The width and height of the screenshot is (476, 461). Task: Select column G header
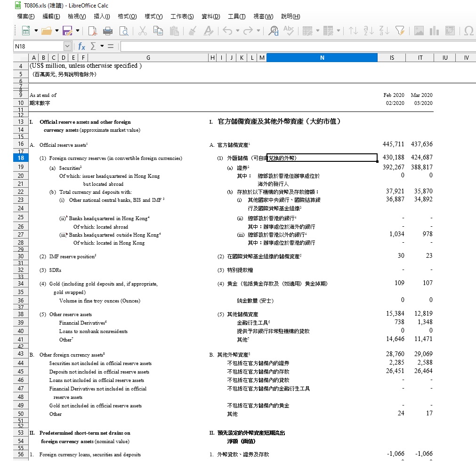point(148,57)
